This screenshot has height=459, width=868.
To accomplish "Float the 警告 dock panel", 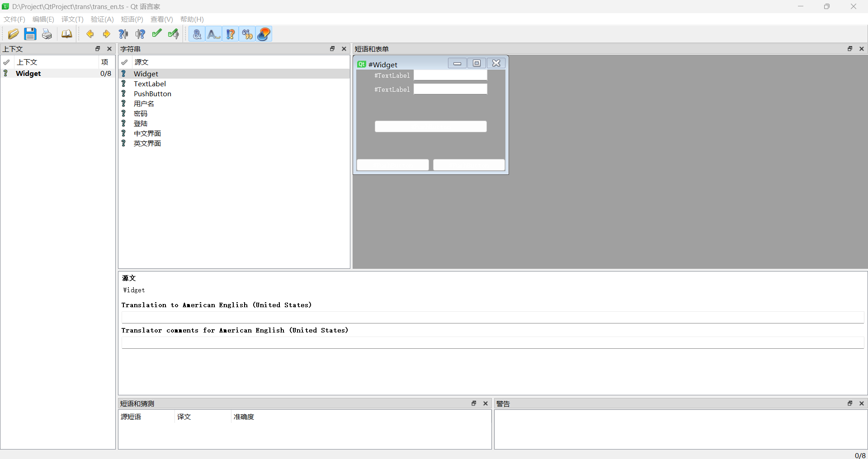I will tap(850, 403).
